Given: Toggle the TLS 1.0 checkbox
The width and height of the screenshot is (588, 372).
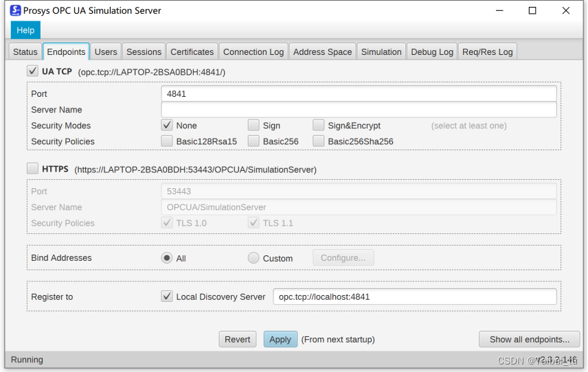Looking at the screenshot, I should coord(167,223).
